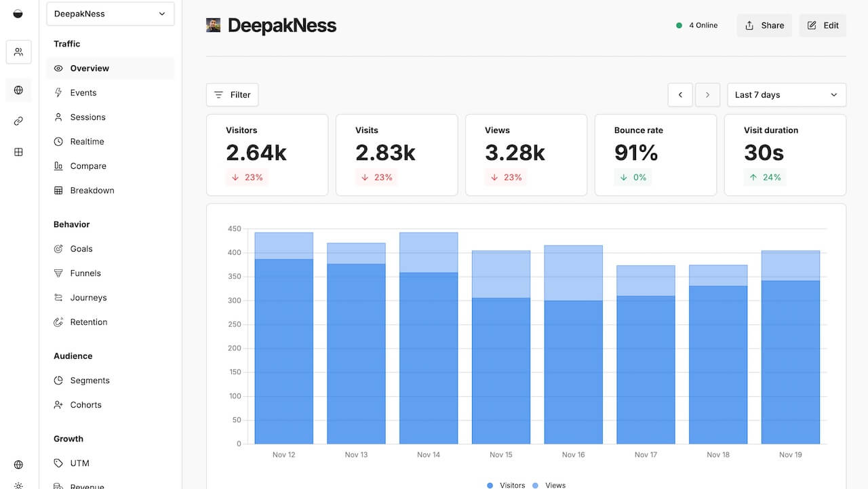
Task: Toggle the theme sun icon
Action: click(18, 486)
